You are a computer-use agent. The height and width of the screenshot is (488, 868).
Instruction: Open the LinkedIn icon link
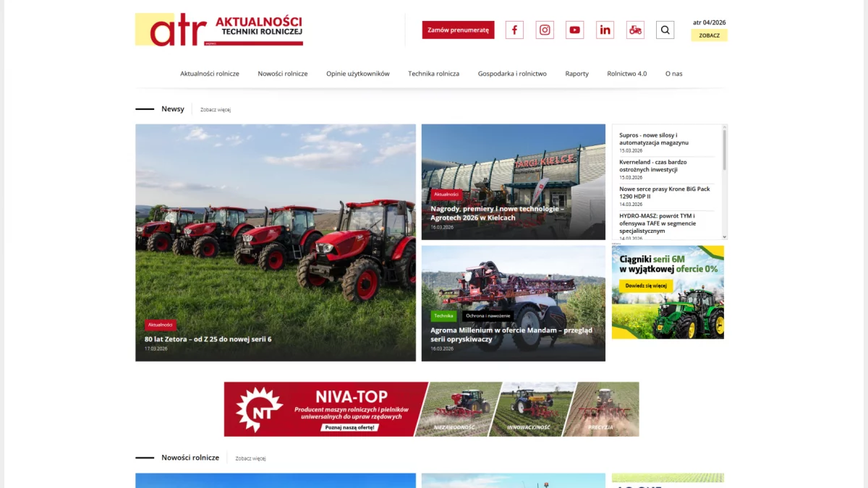point(605,30)
